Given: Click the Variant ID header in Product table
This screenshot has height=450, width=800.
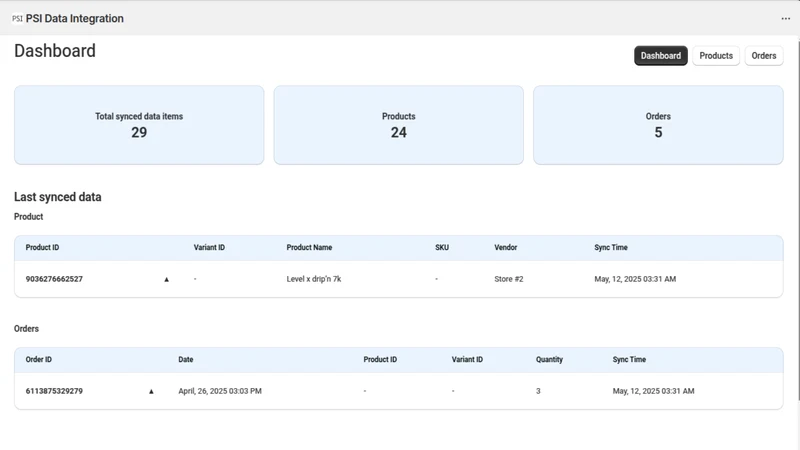Looking at the screenshot, I should [209, 247].
